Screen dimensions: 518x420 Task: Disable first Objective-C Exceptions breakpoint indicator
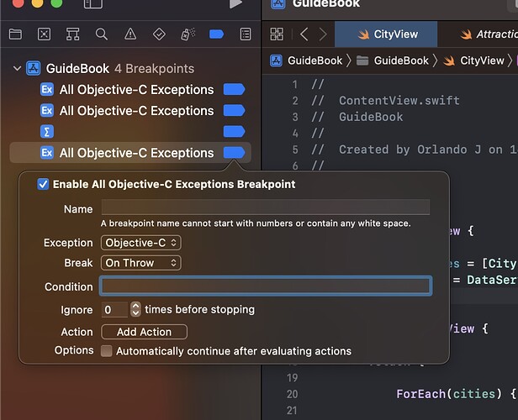pos(234,89)
